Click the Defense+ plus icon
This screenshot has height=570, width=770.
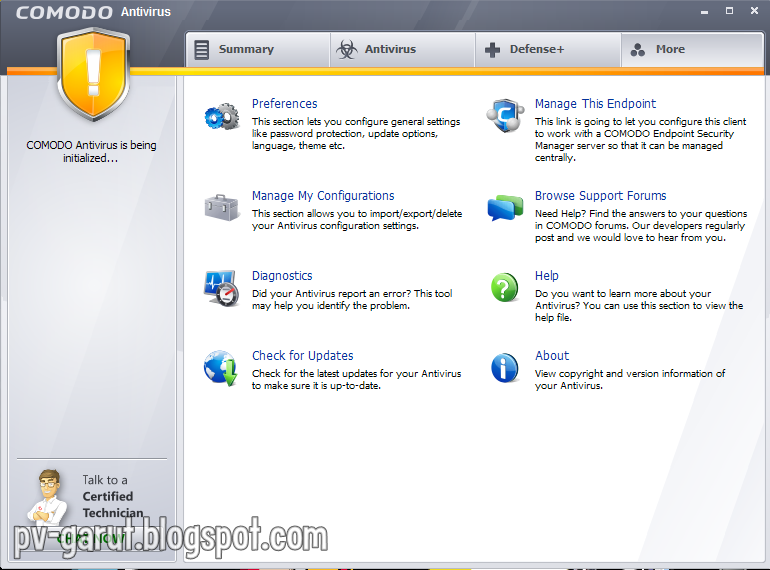pos(492,50)
